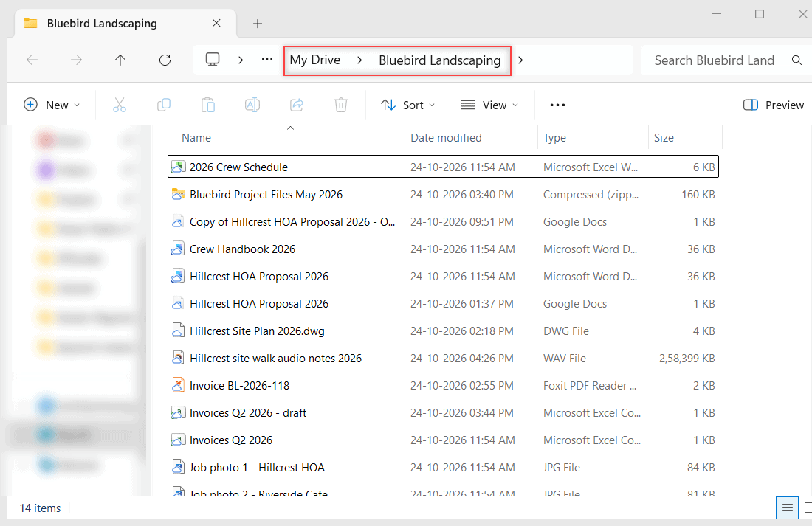Click the Foxit PDF Reader type cell

[x=590, y=386]
